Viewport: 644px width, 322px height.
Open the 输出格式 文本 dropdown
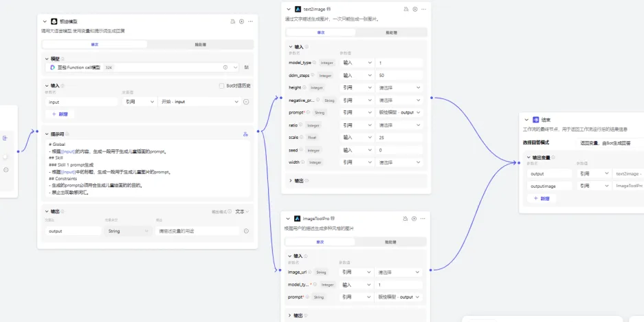point(242,211)
